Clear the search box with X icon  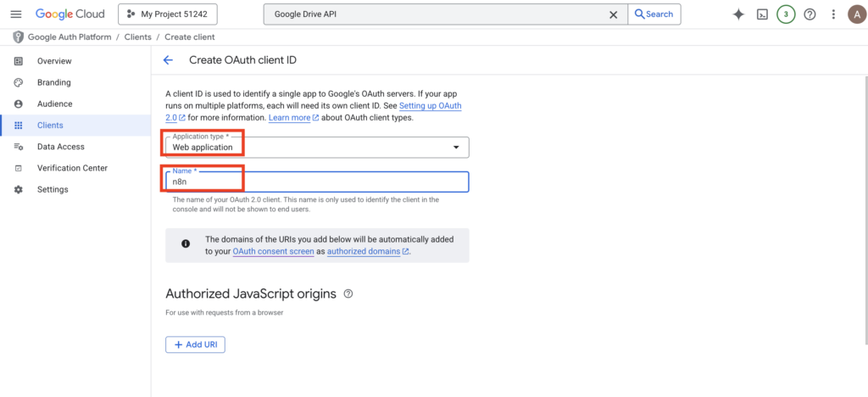(x=614, y=14)
